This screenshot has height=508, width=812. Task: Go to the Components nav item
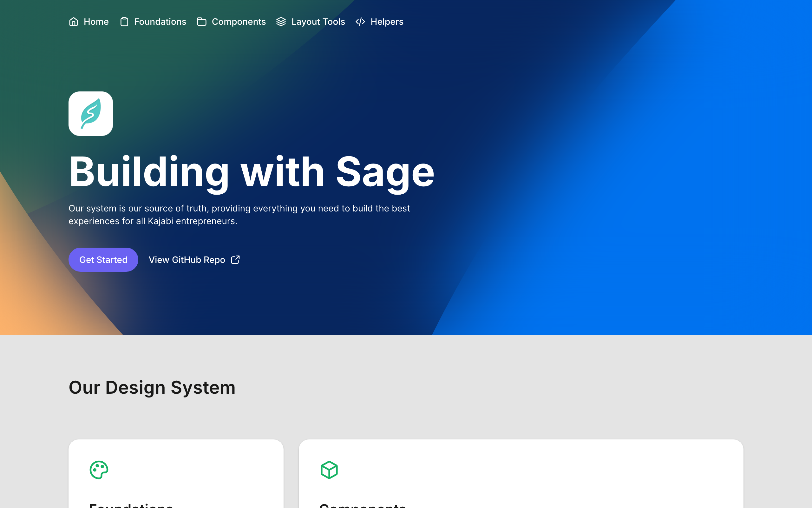coord(231,22)
